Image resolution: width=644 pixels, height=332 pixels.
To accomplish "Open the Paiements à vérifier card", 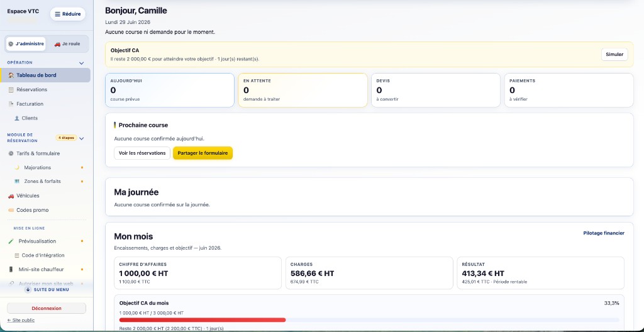I will (x=569, y=91).
